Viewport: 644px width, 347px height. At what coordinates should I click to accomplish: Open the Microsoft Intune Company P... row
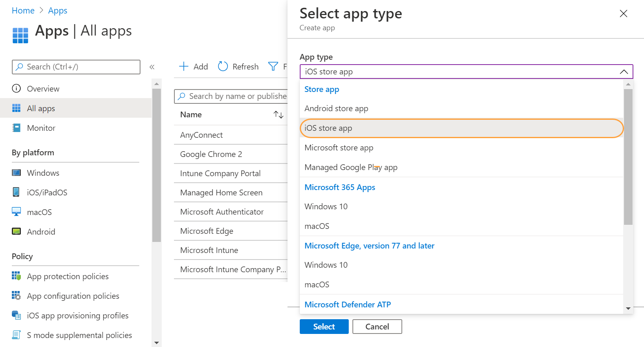(231, 269)
